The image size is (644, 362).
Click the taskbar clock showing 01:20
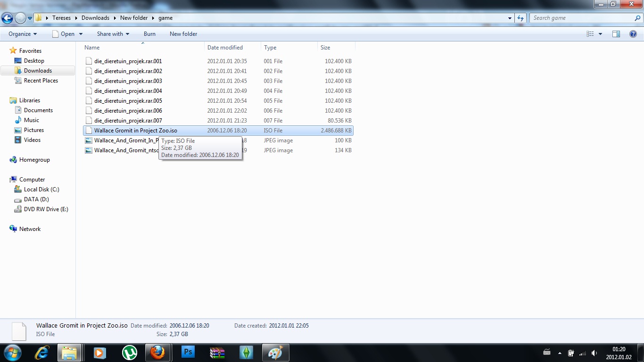619,353
